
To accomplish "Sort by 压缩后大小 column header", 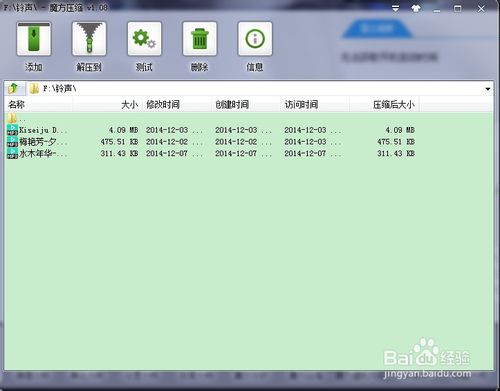I will pyautogui.click(x=384, y=105).
